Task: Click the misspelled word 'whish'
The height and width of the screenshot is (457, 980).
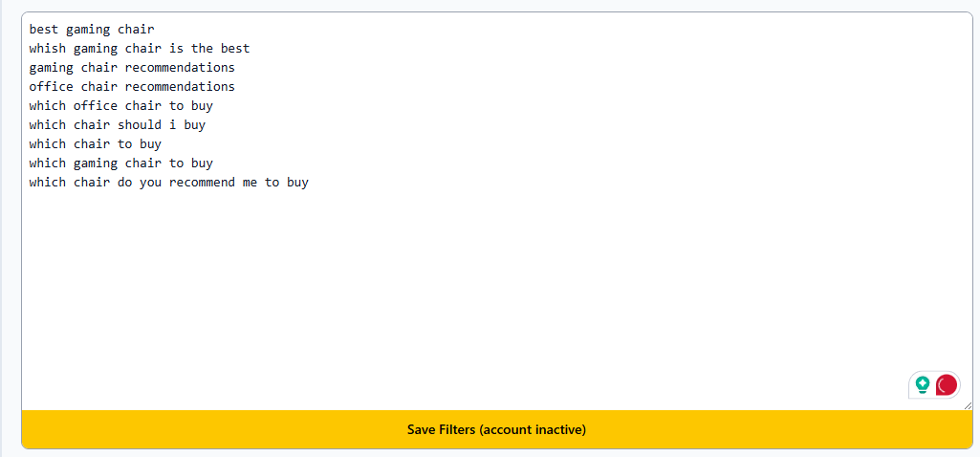Action: click(x=48, y=48)
